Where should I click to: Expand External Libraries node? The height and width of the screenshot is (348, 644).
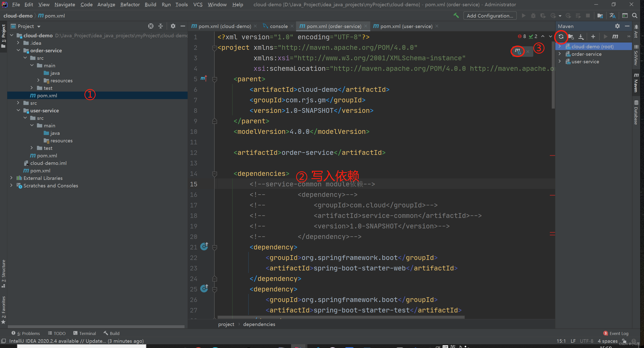[x=11, y=178]
